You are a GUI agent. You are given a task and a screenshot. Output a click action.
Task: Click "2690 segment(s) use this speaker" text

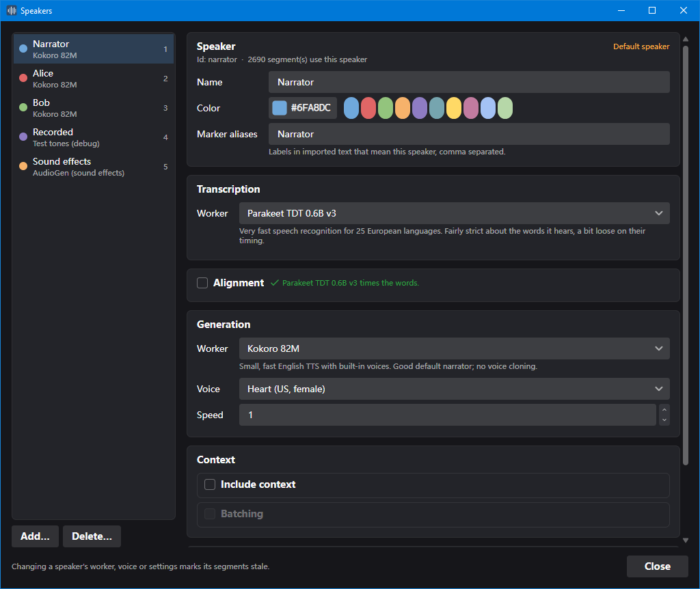(307, 59)
